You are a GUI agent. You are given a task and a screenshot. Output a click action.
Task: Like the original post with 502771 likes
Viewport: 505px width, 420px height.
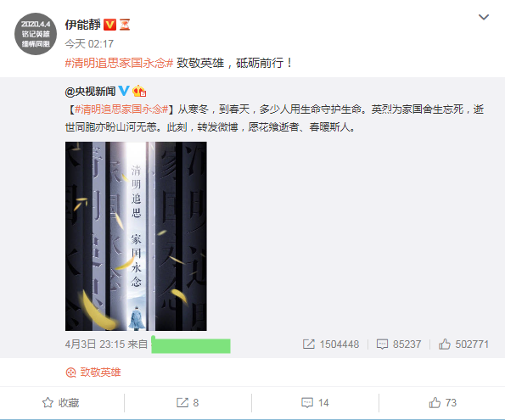click(x=463, y=344)
